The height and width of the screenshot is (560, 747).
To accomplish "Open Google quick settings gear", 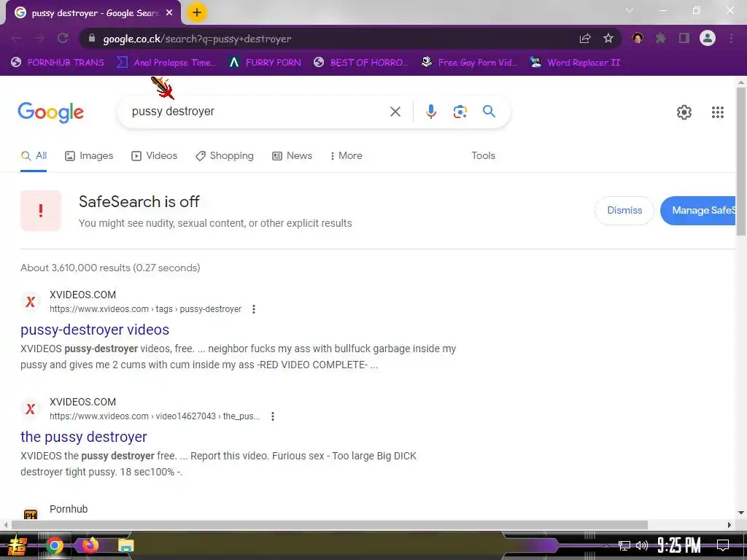I will tap(684, 112).
